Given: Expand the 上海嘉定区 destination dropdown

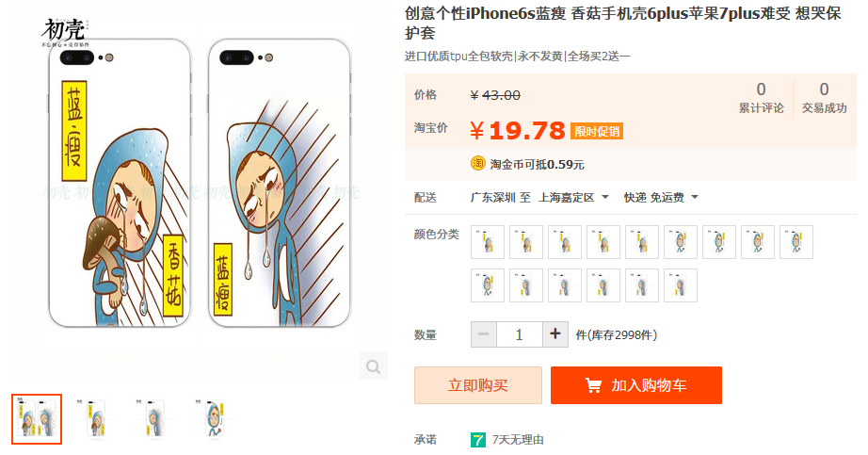Looking at the screenshot, I should click(573, 197).
